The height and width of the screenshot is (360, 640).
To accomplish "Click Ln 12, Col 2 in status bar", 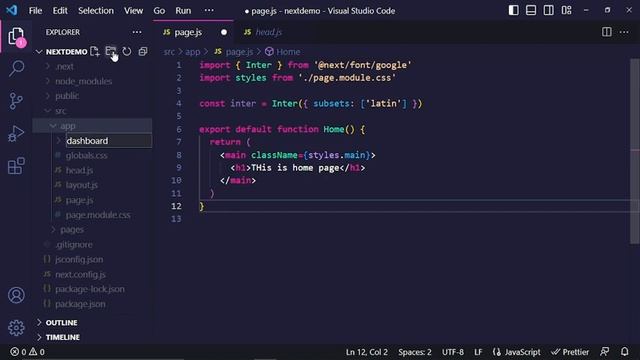I will pyautogui.click(x=367, y=352).
